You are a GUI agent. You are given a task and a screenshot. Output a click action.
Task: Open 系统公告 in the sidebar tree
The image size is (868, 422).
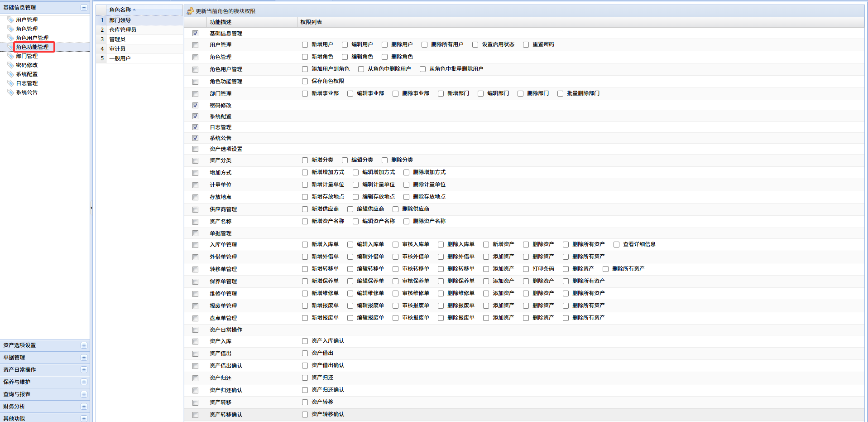coord(27,92)
